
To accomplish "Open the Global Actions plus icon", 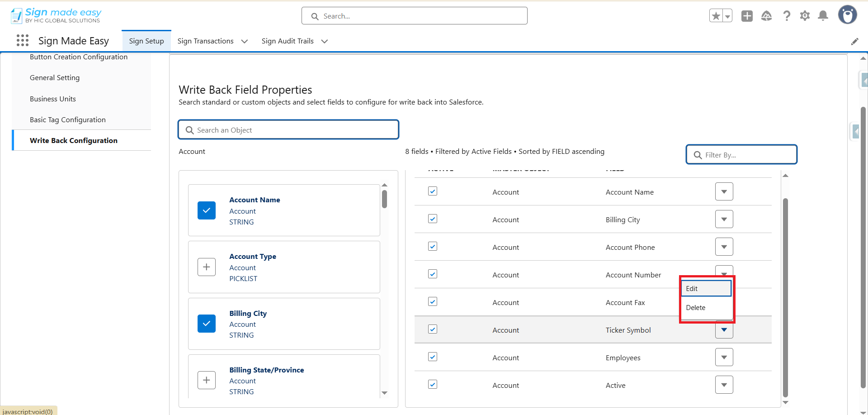I will tap(747, 16).
